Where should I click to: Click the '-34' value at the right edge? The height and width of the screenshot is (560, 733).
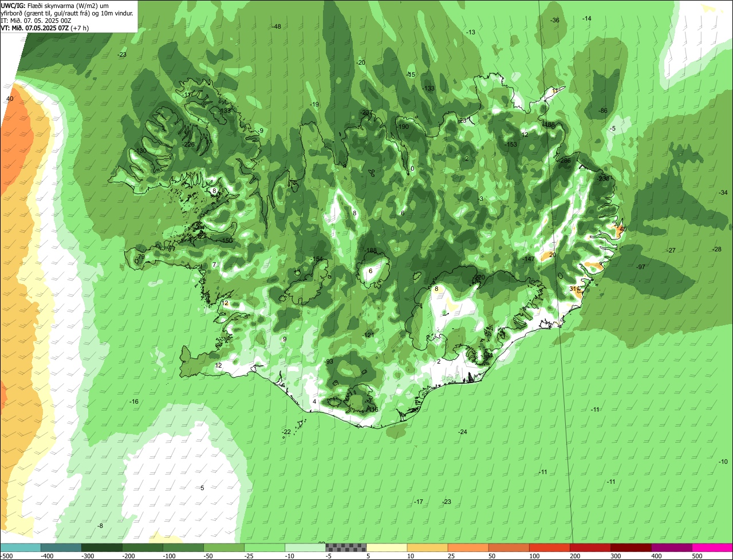pos(723,192)
